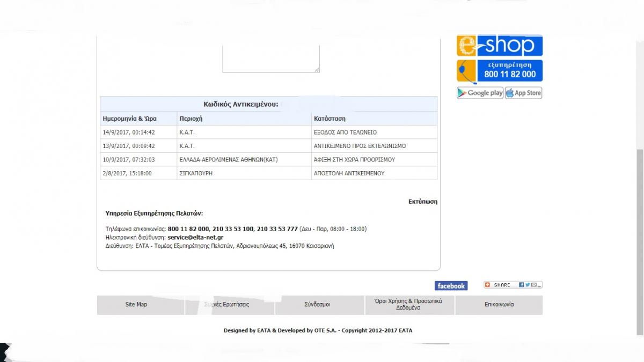Screen dimensions: 644x362
Task: Click the phone number 210 33 53 777
Action: pyautogui.click(x=277, y=228)
